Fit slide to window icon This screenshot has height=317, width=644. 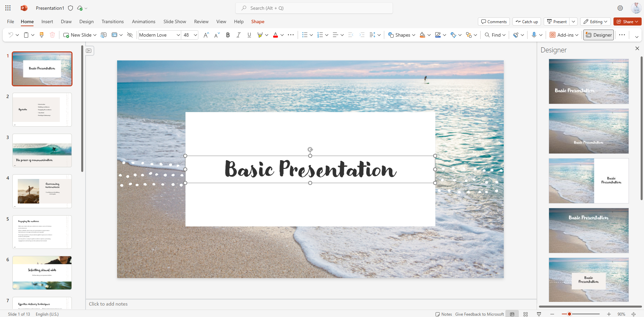[x=634, y=314]
